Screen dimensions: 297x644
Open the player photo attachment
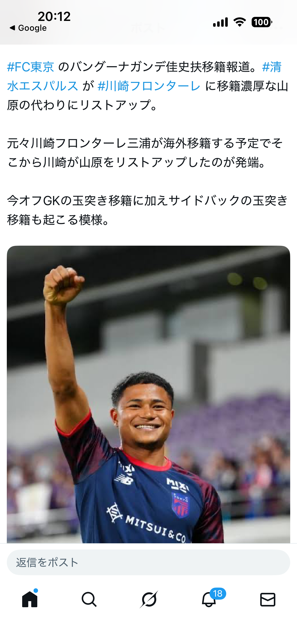(x=148, y=394)
